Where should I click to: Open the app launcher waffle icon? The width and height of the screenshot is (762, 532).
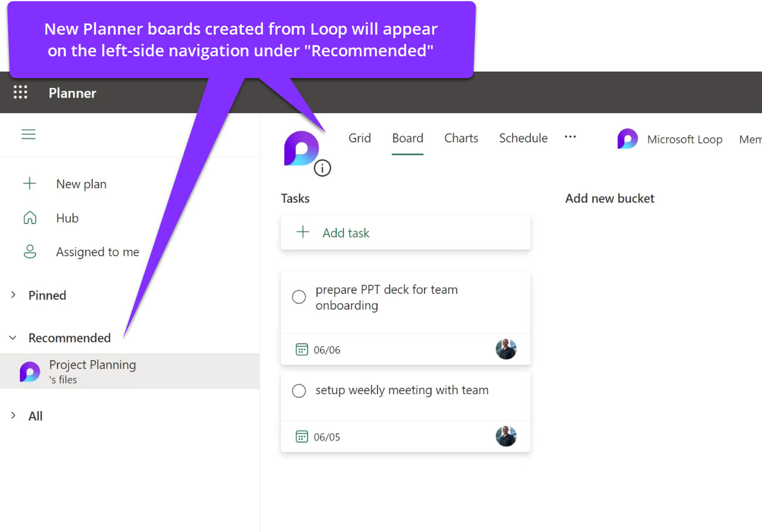point(21,92)
